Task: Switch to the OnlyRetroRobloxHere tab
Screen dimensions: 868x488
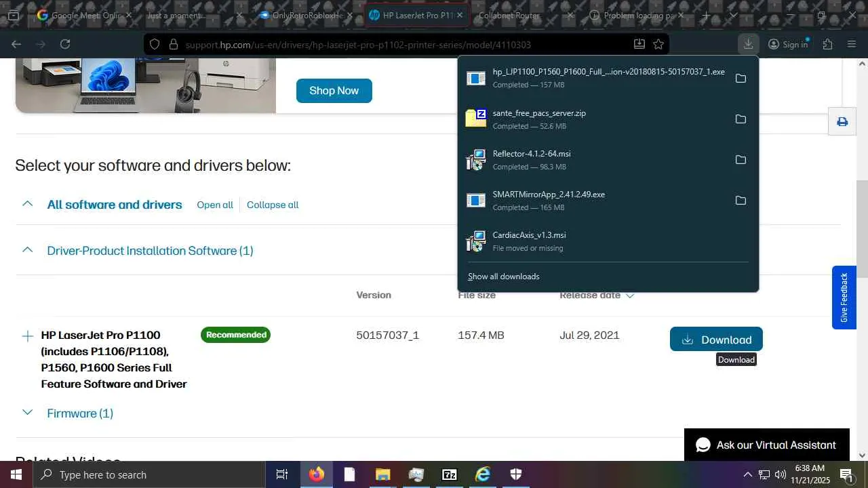Action: click(x=307, y=15)
